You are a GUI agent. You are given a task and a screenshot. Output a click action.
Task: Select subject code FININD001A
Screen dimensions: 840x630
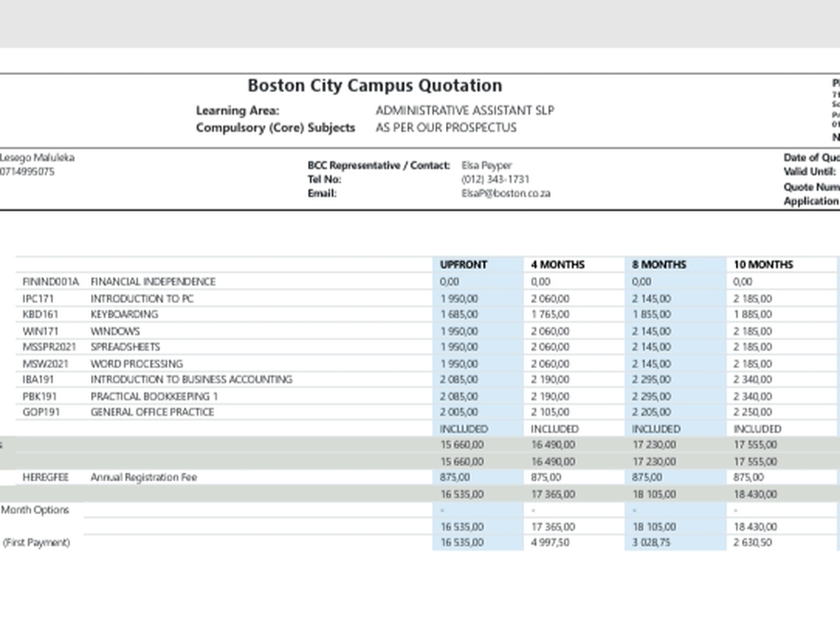[x=51, y=281]
